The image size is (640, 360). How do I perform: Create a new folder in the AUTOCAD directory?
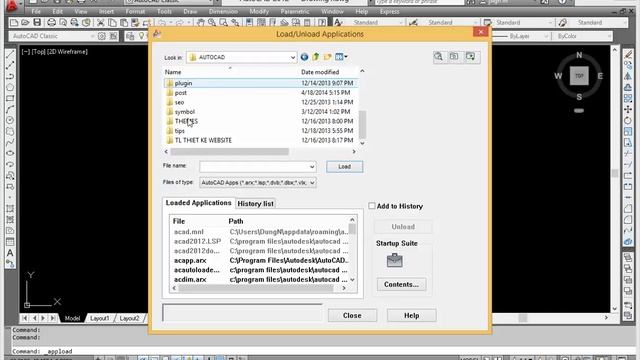tap(327, 57)
